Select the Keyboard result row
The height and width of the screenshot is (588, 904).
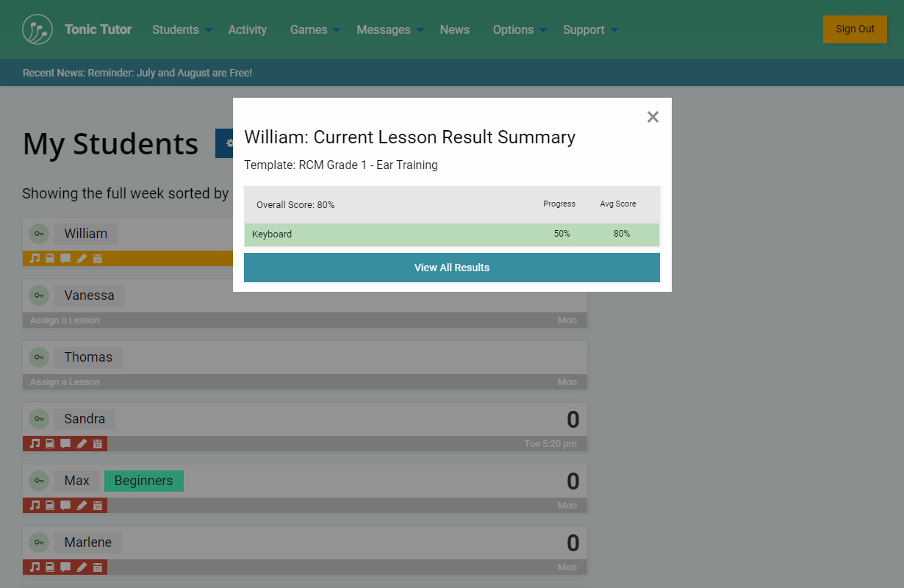tap(451, 234)
